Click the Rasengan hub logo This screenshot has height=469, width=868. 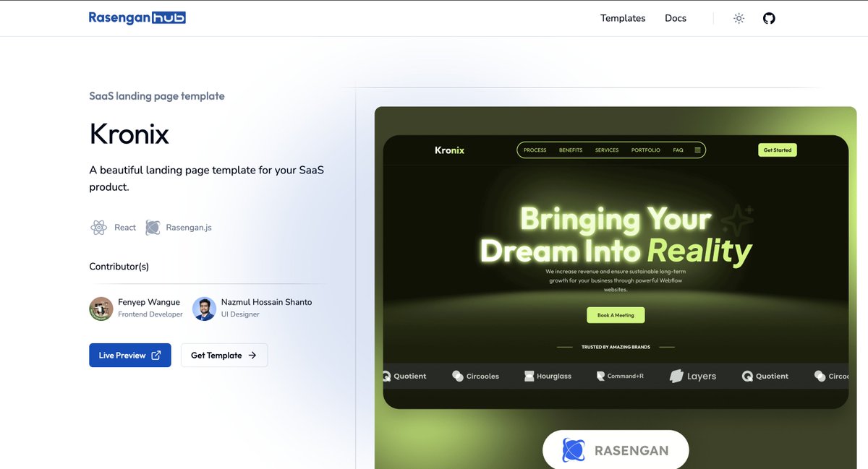click(x=137, y=17)
